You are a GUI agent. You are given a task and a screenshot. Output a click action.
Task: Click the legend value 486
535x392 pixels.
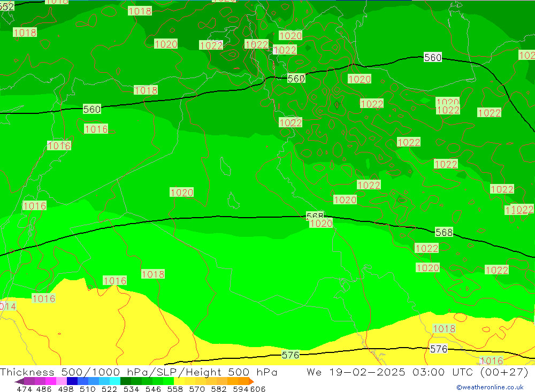coord(44,389)
